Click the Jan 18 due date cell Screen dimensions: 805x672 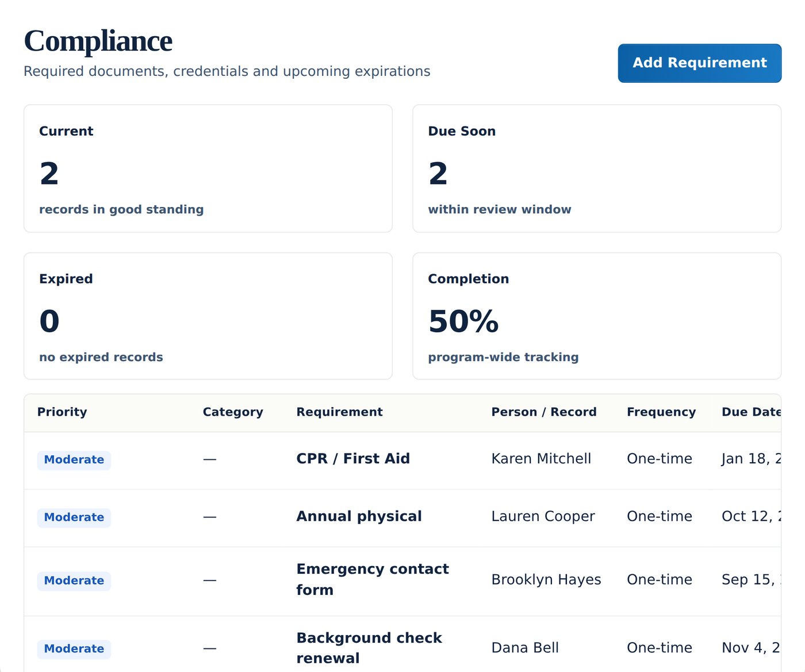pyautogui.click(x=752, y=459)
